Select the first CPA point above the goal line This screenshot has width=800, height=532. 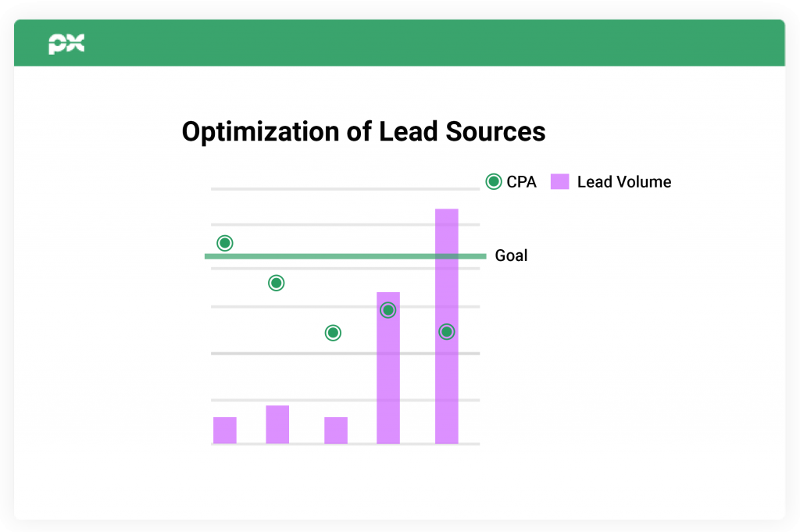pyautogui.click(x=225, y=243)
